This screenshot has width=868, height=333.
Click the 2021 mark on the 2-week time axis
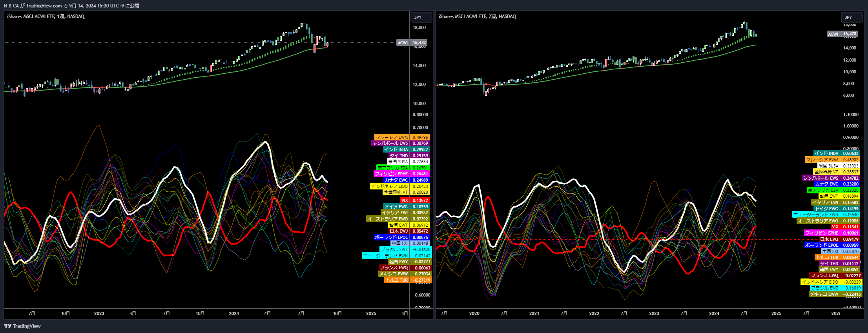click(x=534, y=313)
